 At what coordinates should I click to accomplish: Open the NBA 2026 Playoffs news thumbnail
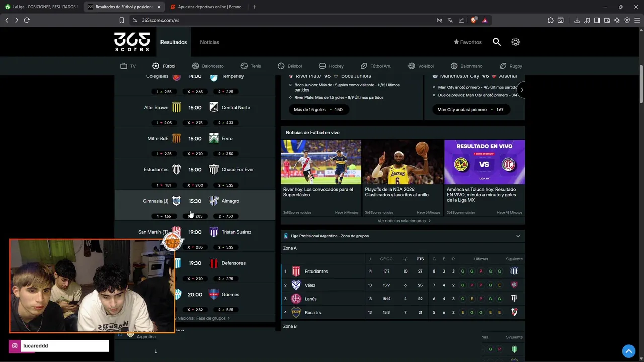[x=403, y=162]
